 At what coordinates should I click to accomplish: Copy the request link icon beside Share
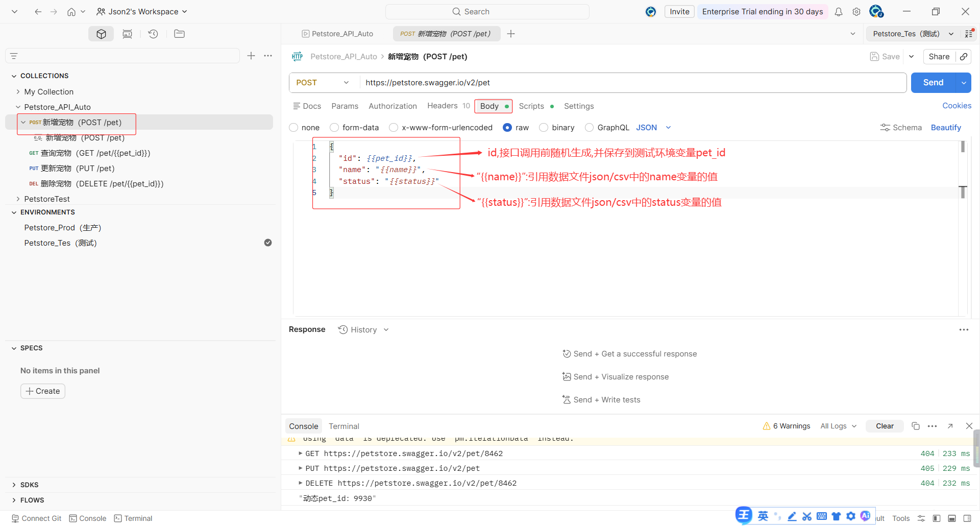coord(963,57)
